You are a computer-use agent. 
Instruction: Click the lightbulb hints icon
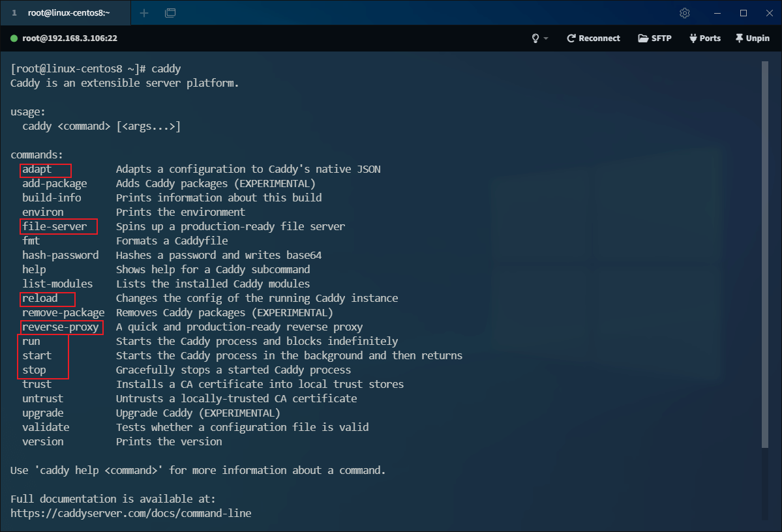tap(535, 38)
